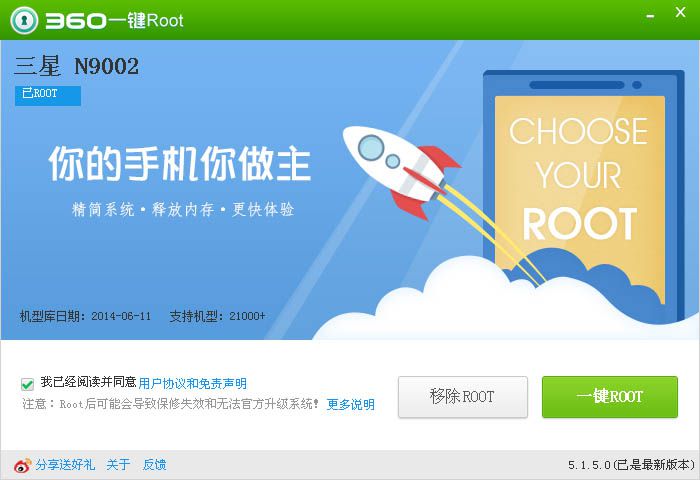
Task: Minimize the 360 一键Root window
Action: (650, 17)
